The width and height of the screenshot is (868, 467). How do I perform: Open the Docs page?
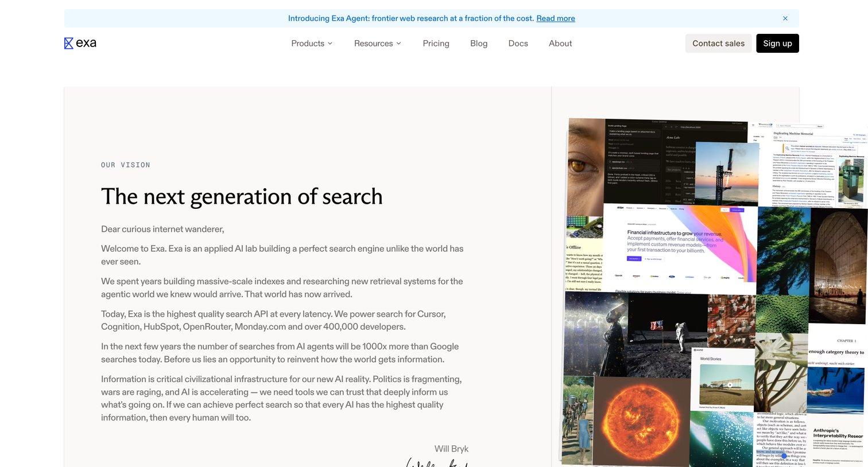click(518, 44)
